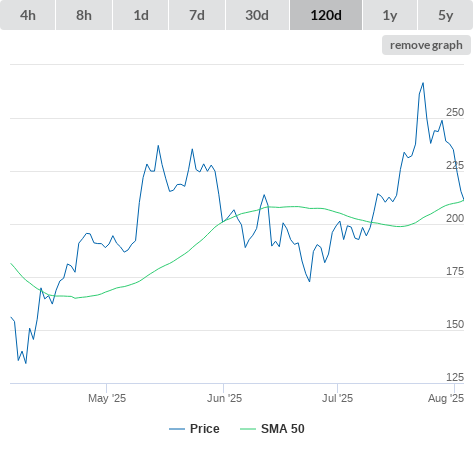Switch chart to 30d period
This screenshot has height=455, width=474.
(257, 15)
